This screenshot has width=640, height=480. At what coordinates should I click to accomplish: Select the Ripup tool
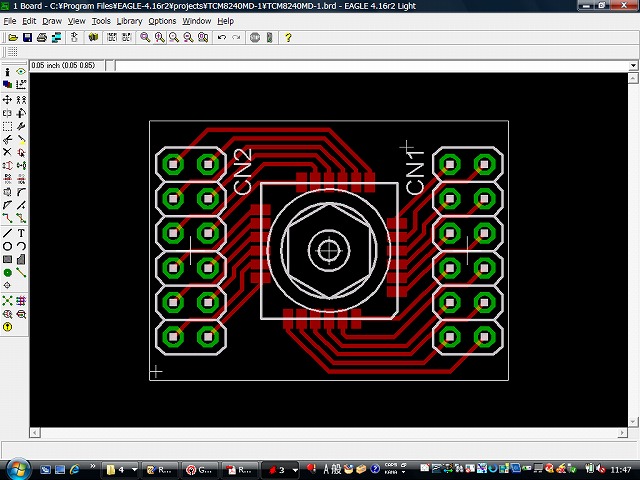pos(21,218)
